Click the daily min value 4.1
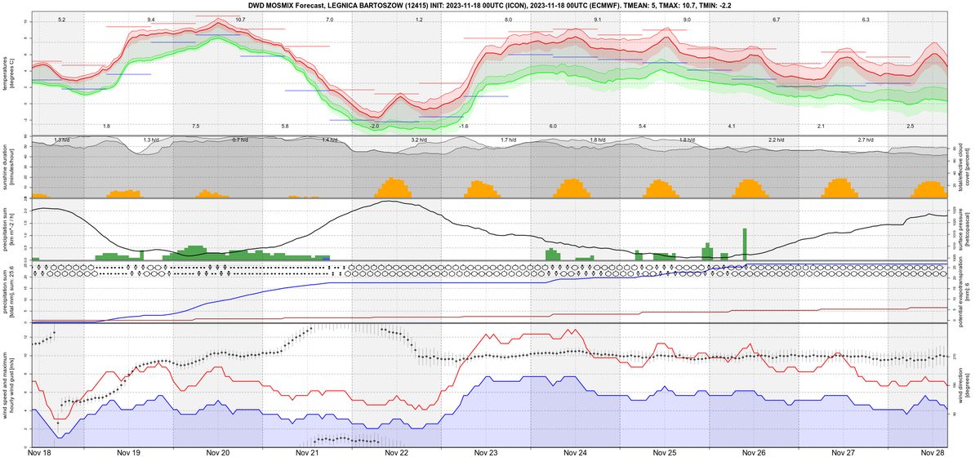 732,126
